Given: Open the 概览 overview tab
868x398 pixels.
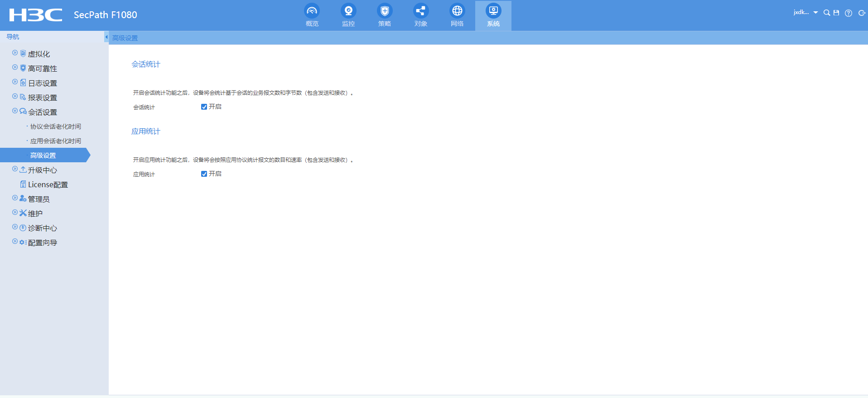Looking at the screenshot, I should 312,15.
